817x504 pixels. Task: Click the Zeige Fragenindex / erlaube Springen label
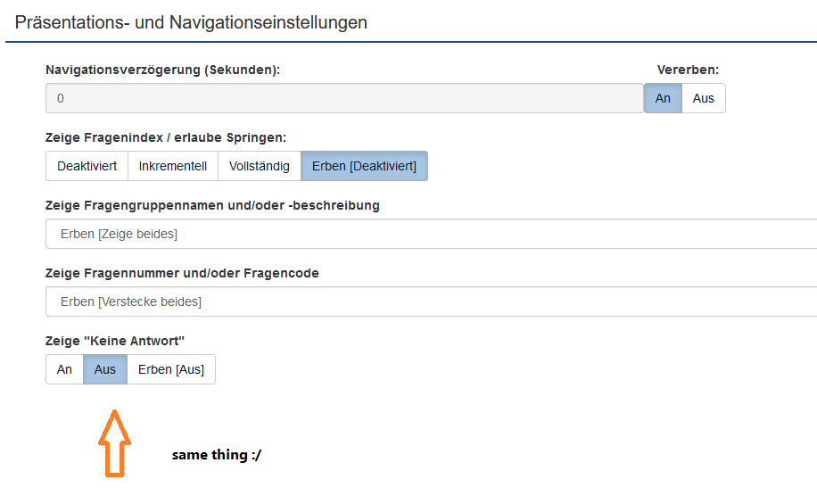[x=165, y=137]
